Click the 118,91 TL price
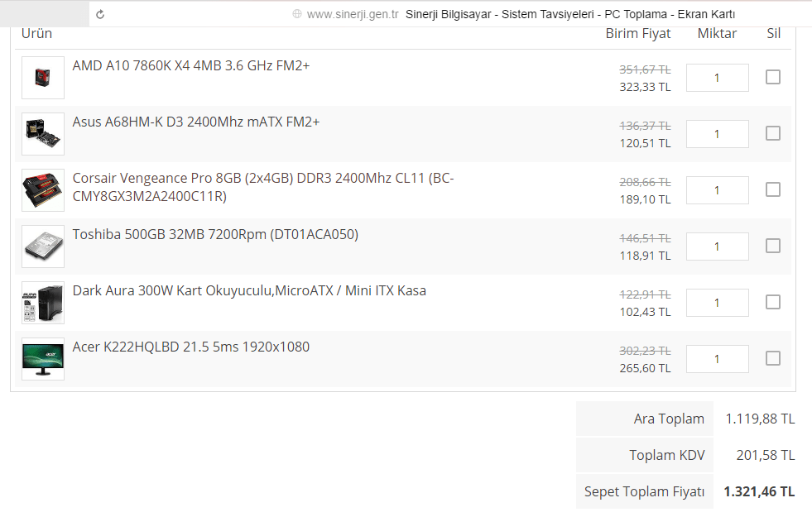This screenshot has width=812, height=517. click(x=646, y=256)
